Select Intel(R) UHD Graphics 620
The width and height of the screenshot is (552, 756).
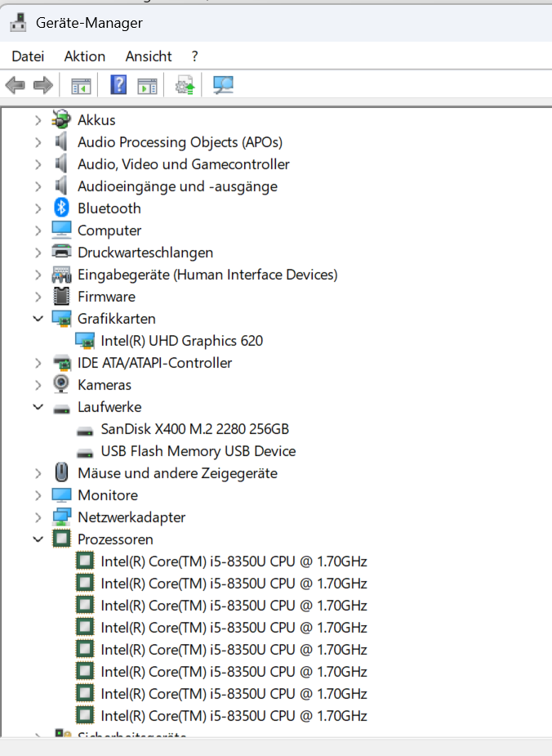point(181,341)
